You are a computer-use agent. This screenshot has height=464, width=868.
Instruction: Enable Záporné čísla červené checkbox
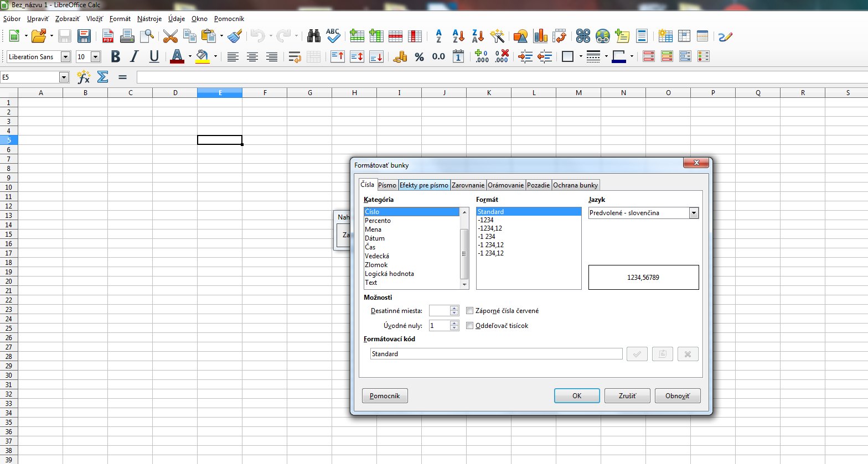pyautogui.click(x=470, y=311)
